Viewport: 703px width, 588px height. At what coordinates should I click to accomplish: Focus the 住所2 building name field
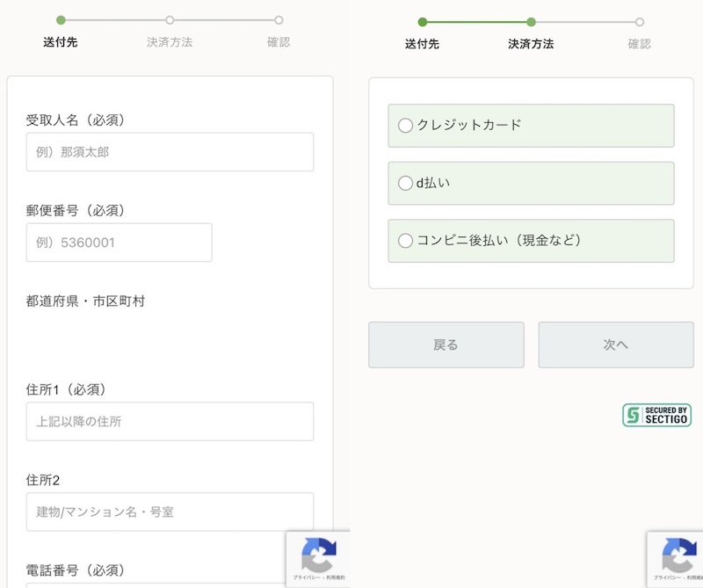tap(170, 512)
